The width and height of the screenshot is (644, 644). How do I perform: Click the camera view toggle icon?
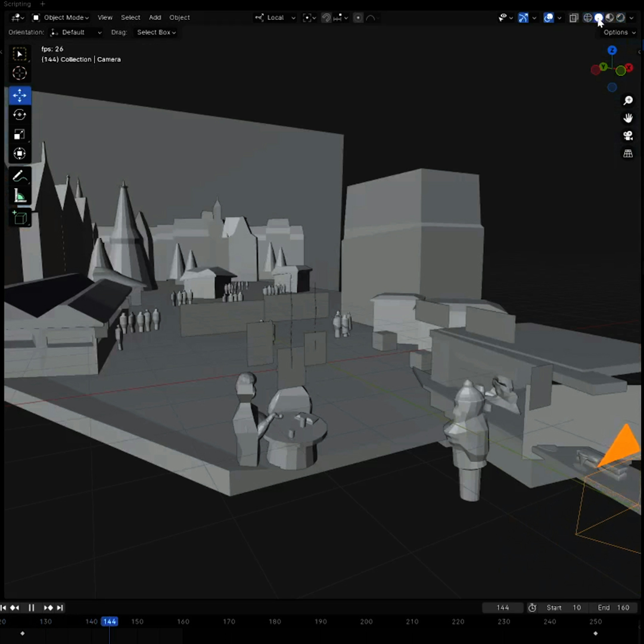point(628,136)
